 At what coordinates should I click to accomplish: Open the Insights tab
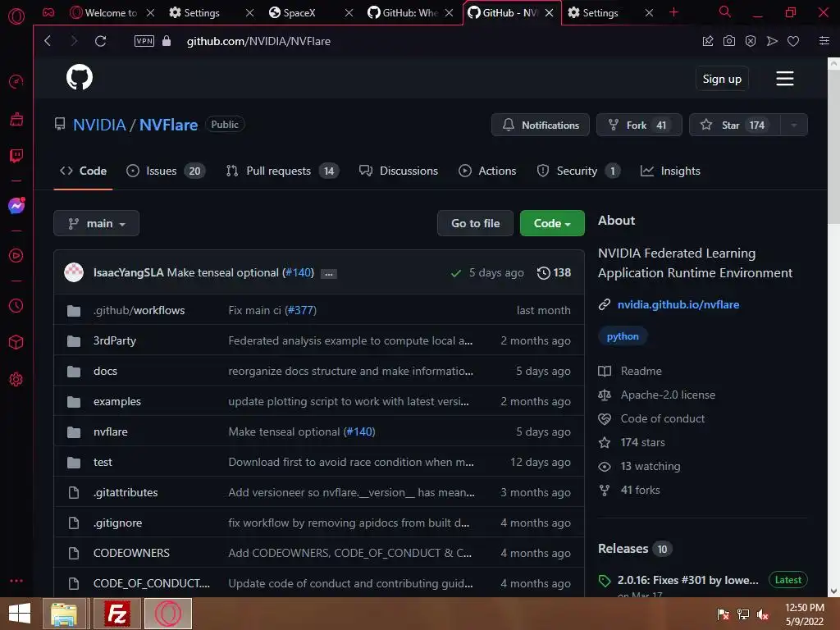click(670, 171)
